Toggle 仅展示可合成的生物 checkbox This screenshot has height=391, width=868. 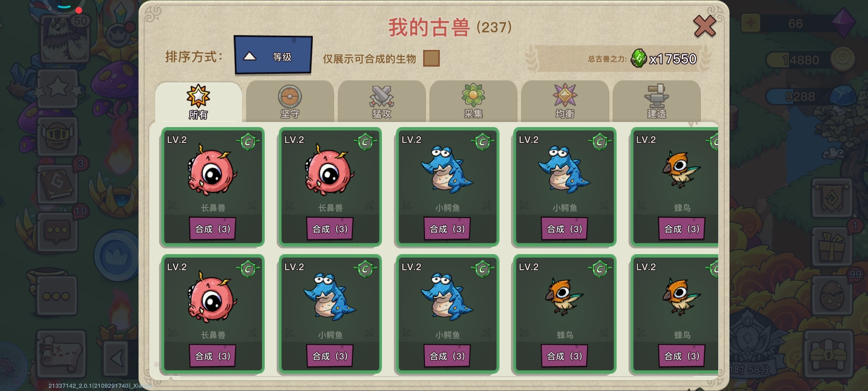tap(431, 58)
